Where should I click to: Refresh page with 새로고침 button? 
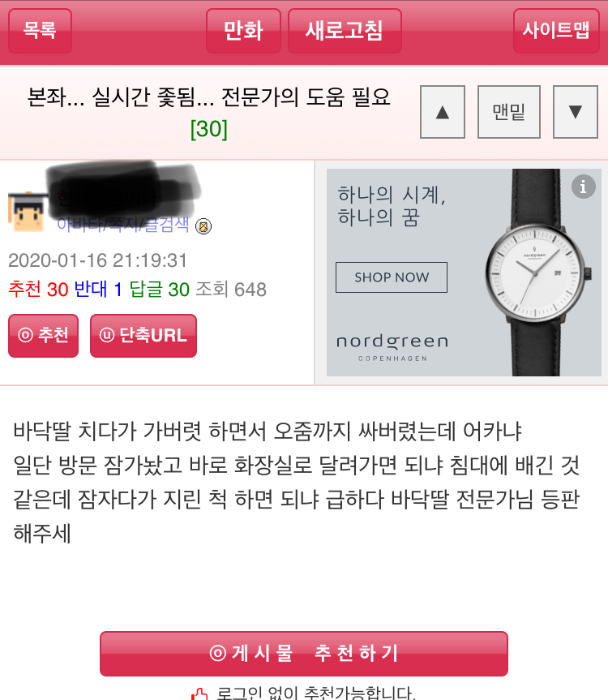point(345,31)
